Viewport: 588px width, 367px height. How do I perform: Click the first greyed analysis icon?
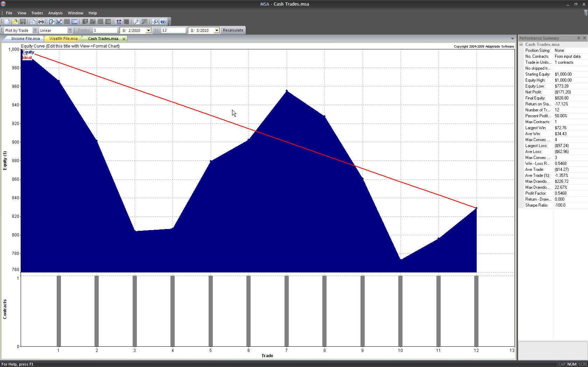[85, 22]
